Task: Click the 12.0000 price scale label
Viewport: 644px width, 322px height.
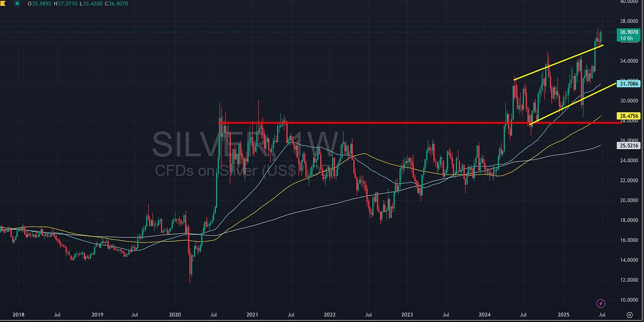Action: click(x=628, y=280)
